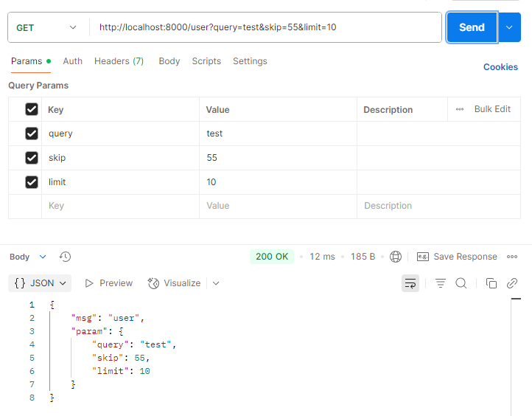Click the 'limit' key cell
The image size is (532, 416).
(120, 182)
